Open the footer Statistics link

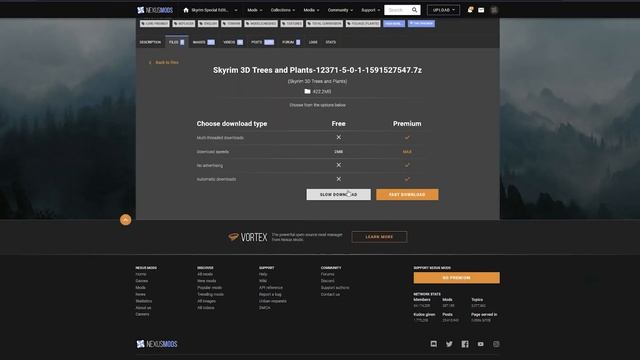pyautogui.click(x=144, y=301)
